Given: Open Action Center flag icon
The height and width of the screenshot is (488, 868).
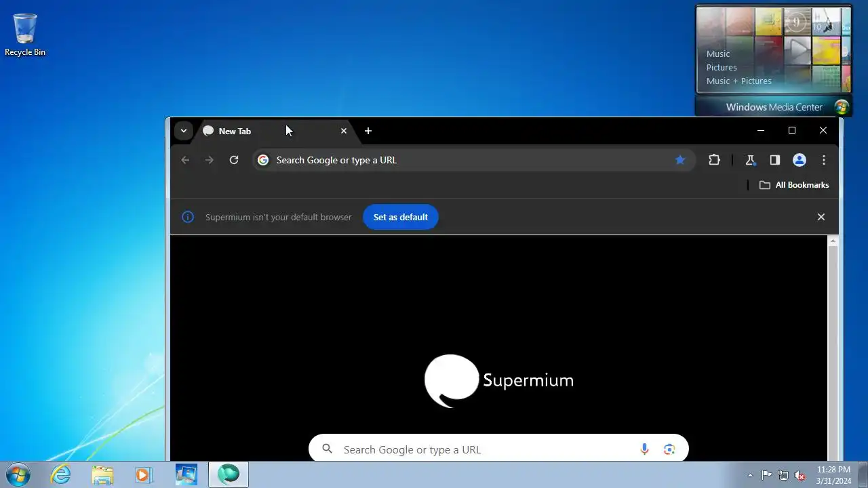Looking at the screenshot, I should 766,475.
